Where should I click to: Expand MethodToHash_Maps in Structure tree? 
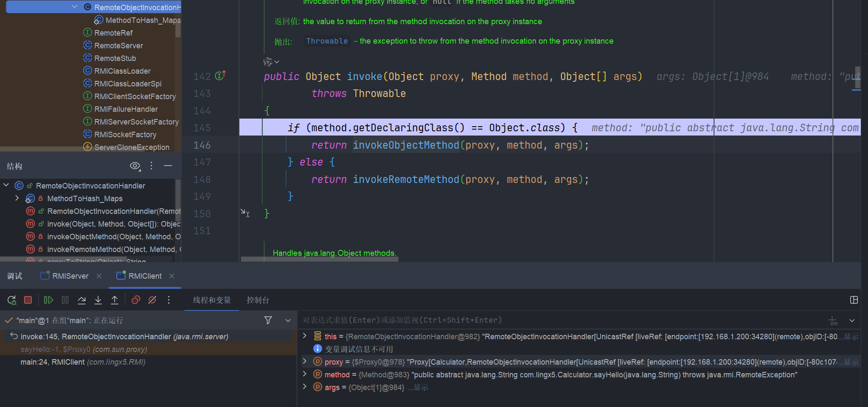tap(17, 198)
